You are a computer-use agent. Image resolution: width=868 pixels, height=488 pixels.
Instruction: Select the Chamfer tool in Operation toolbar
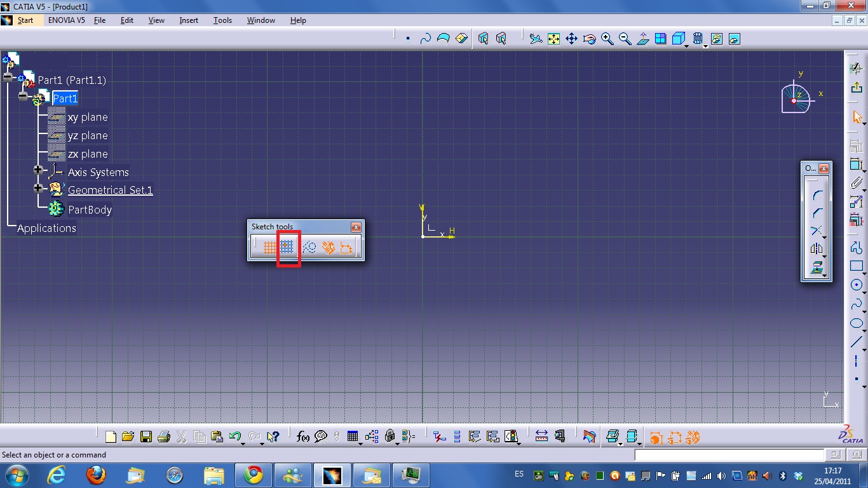(x=817, y=213)
